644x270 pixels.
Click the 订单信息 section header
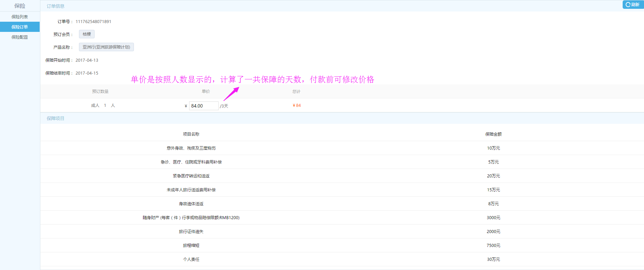pyautogui.click(x=56, y=6)
